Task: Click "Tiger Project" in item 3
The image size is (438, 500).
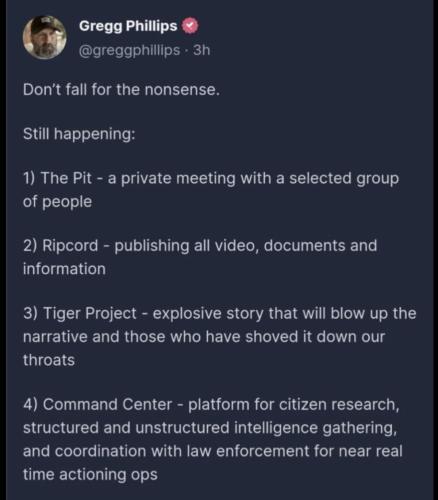Action: (x=90, y=313)
